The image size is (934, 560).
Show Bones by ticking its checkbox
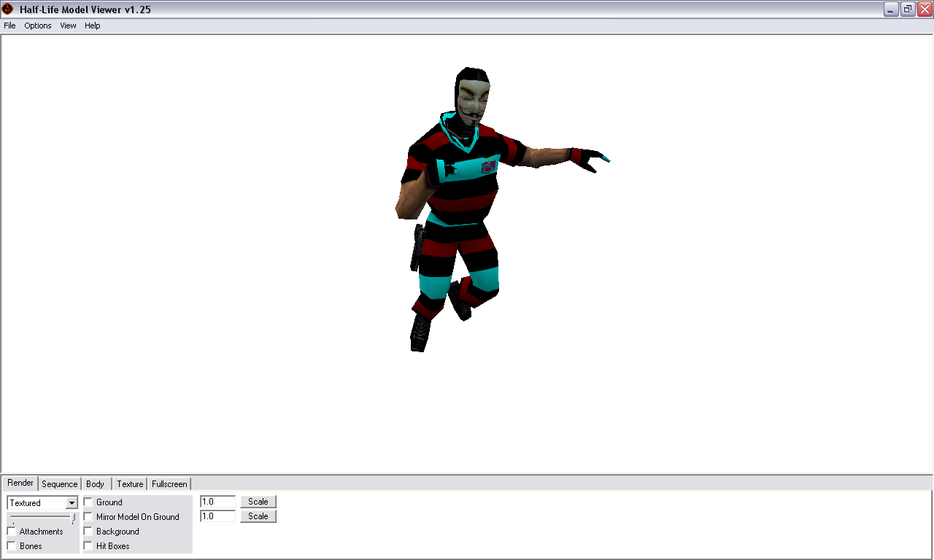[x=12, y=546]
